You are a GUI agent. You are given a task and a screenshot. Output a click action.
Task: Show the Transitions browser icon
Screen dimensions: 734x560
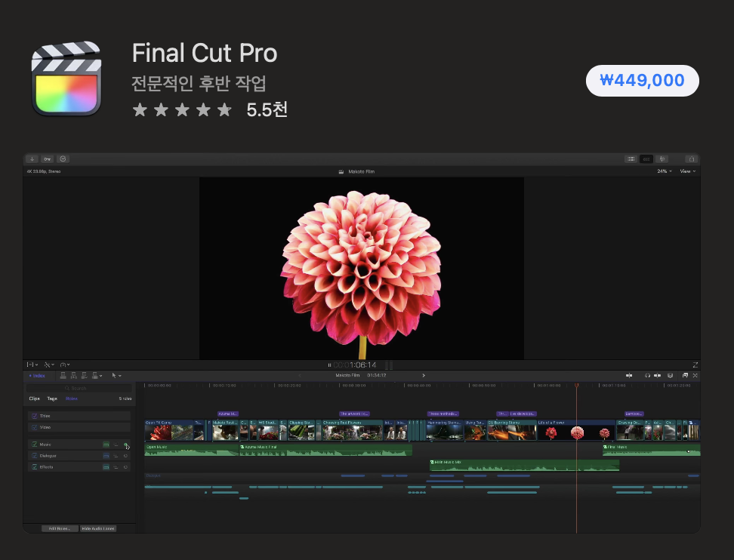tap(695, 375)
